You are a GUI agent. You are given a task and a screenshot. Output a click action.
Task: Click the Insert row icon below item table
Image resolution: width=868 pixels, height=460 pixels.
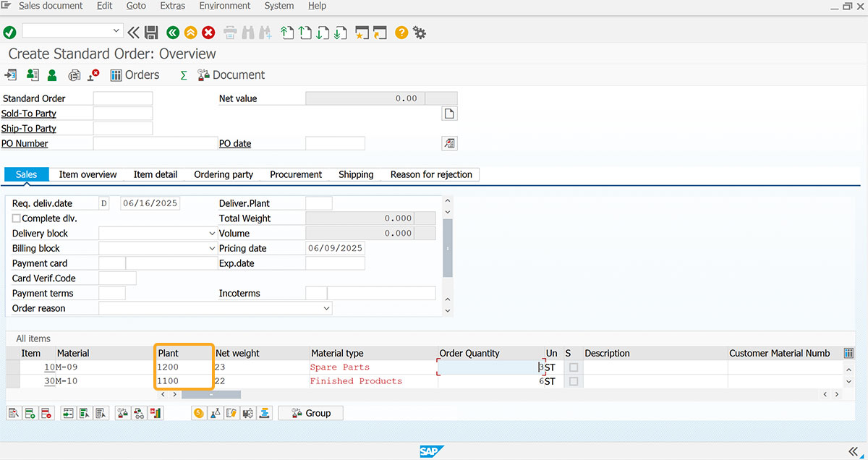30,413
